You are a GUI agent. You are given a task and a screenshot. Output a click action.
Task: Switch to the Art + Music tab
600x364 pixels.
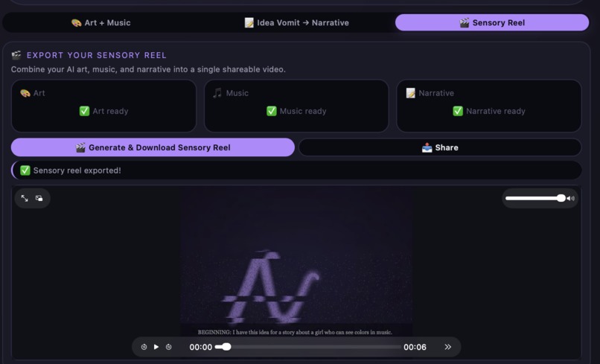(x=101, y=22)
